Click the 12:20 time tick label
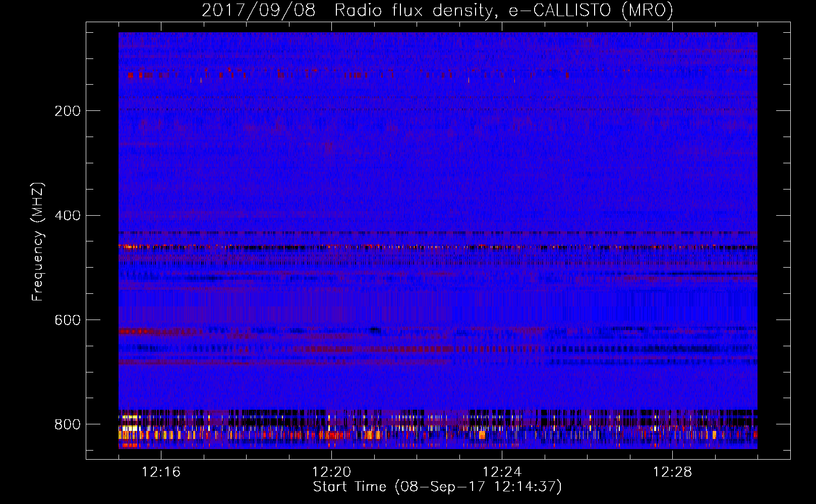 click(331, 472)
